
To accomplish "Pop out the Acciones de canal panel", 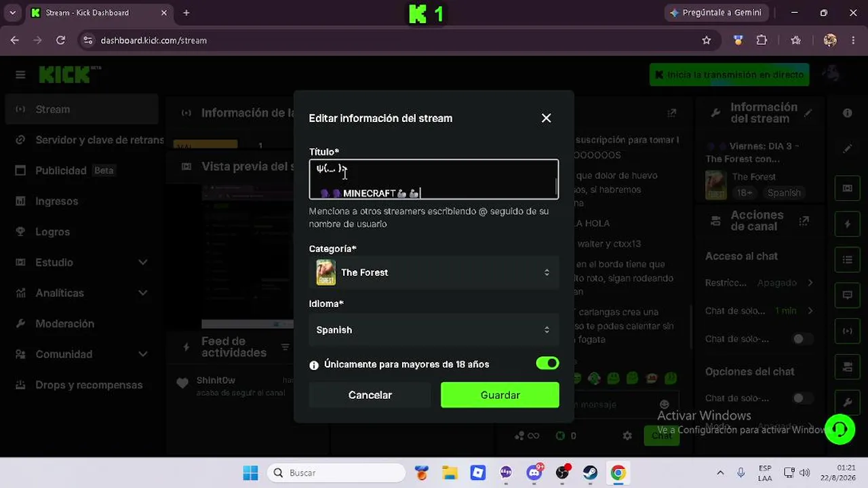I will [x=804, y=221].
